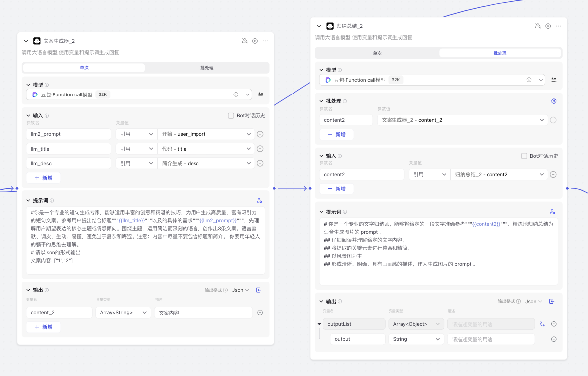Screen dimensions: 588x376
Task: Open prompt library in 归纳总结_2
Action: [552, 212]
